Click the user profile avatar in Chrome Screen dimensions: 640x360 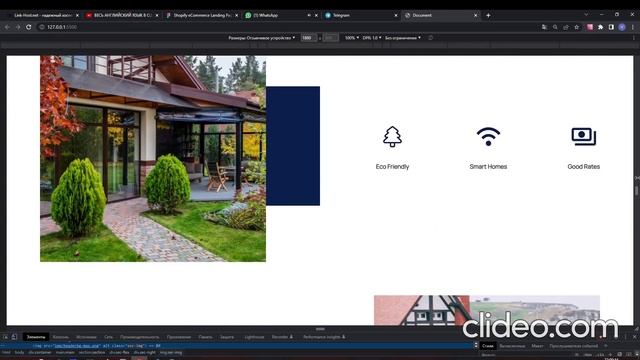[x=622, y=27]
